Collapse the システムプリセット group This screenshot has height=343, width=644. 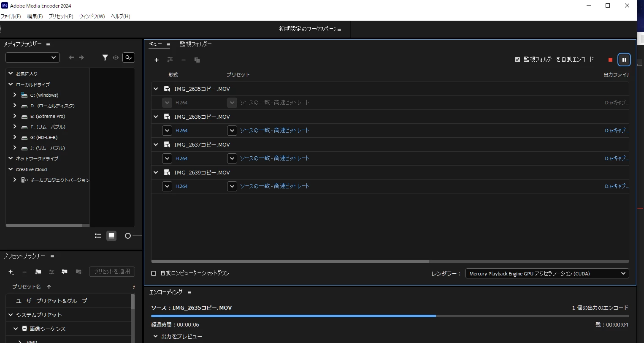coord(11,315)
